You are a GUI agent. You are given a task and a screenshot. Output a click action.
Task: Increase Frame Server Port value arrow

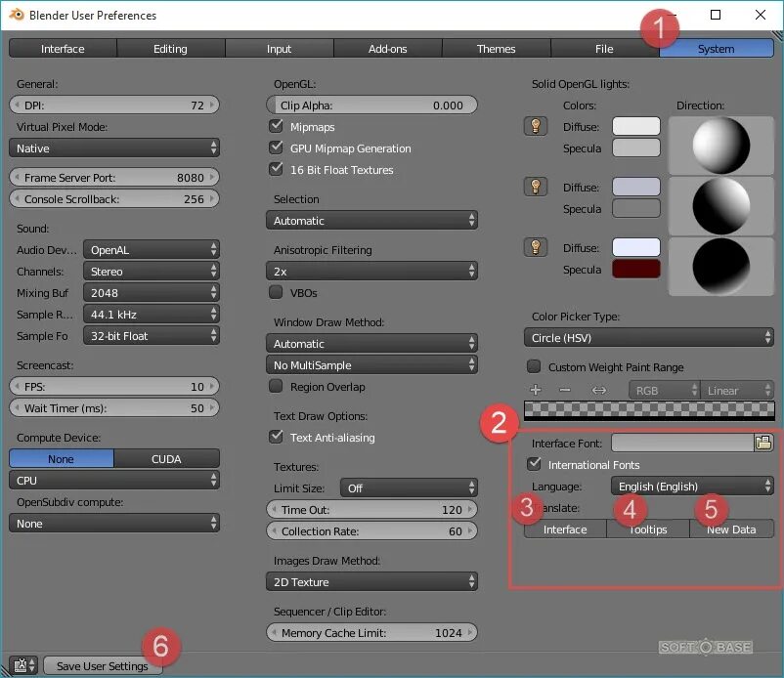pyautogui.click(x=212, y=178)
